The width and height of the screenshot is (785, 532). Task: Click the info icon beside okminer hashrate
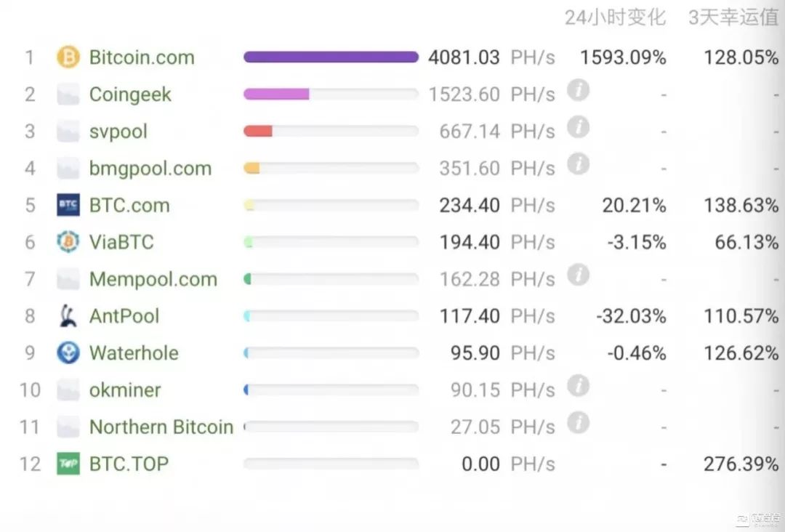tap(578, 386)
